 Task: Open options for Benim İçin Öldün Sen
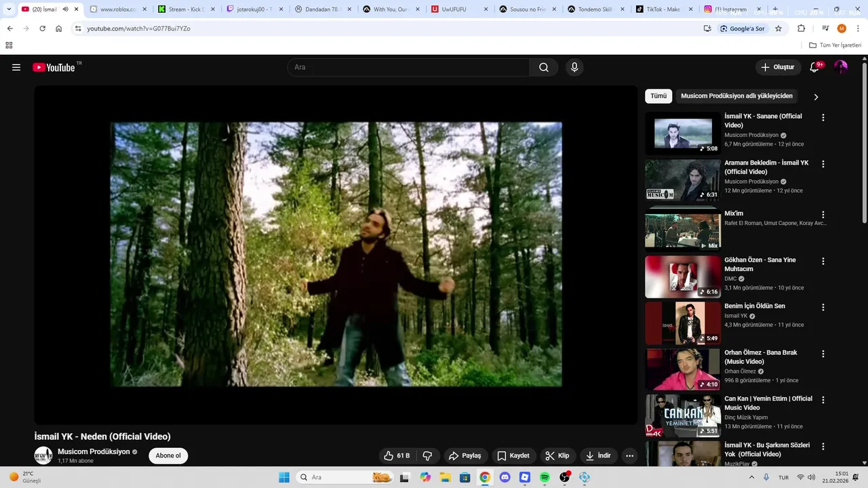(823, 307)
